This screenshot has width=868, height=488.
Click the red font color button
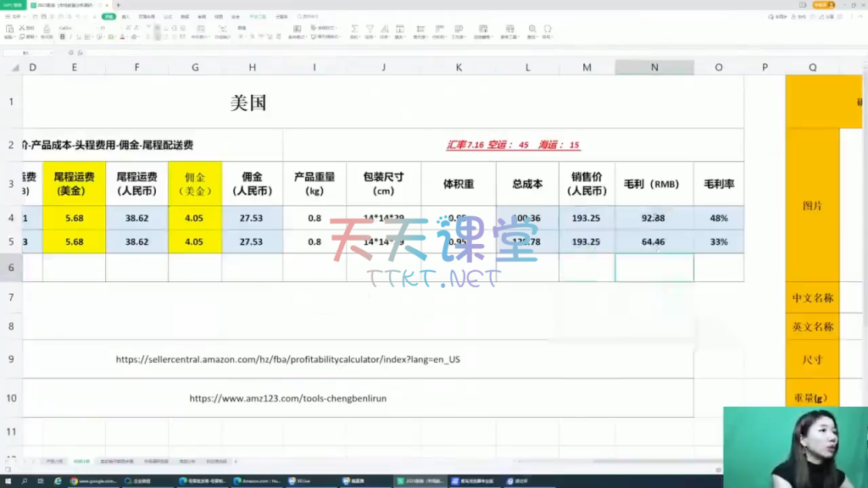coord(122,37)
